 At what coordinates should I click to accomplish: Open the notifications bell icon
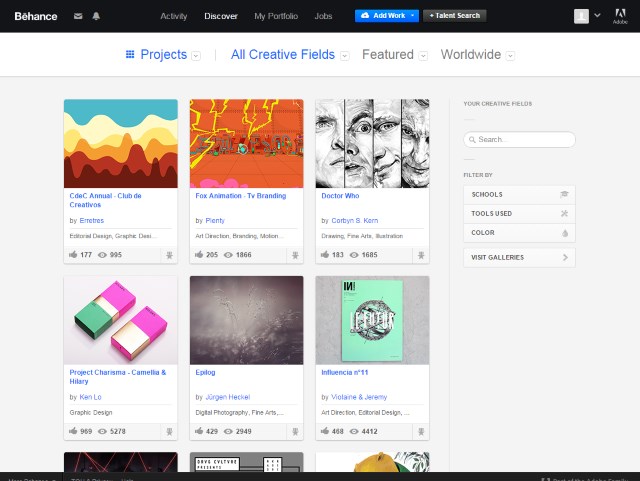[96, 16]
